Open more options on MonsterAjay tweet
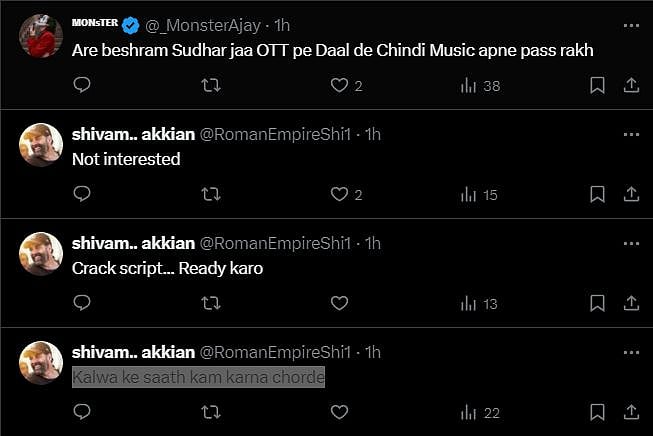653x436 pixels. (x=630, y=25)
